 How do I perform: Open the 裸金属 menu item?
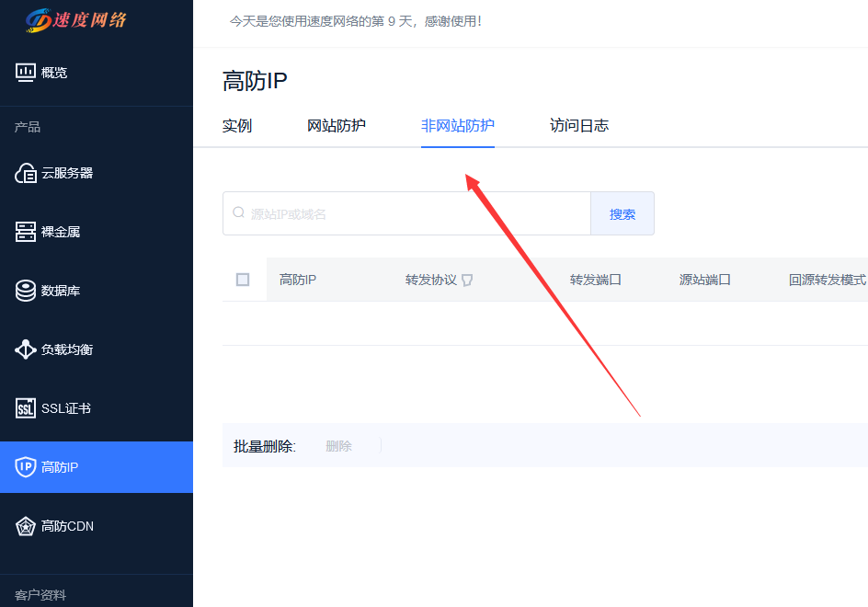coord(97,232)
